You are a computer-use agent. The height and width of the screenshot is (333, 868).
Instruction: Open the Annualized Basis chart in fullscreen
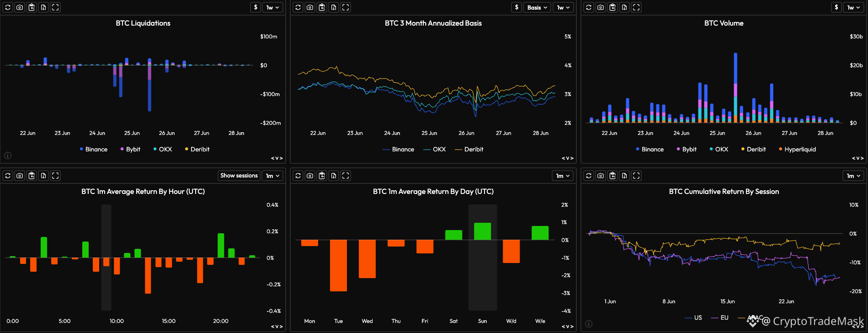coord(346,7)
